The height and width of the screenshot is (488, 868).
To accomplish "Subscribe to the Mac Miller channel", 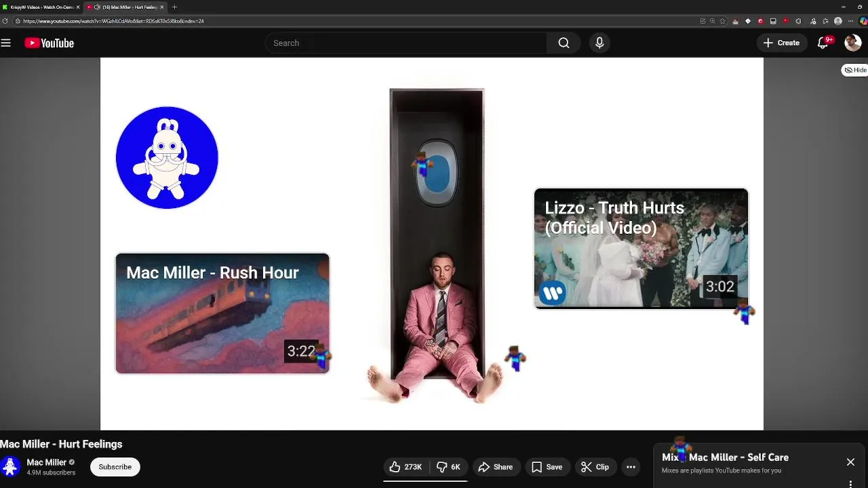I will pyautogui.click(x=115, y=467).
